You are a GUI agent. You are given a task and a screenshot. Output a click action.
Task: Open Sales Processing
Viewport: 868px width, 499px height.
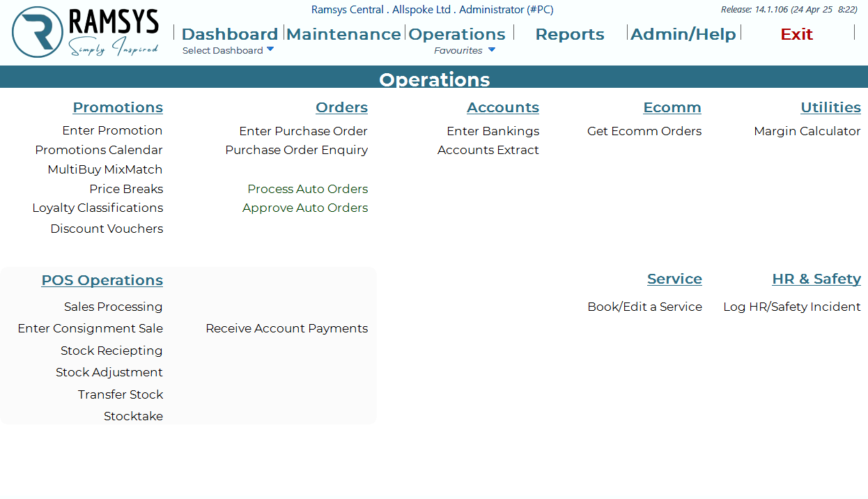[x=114, y=307]
